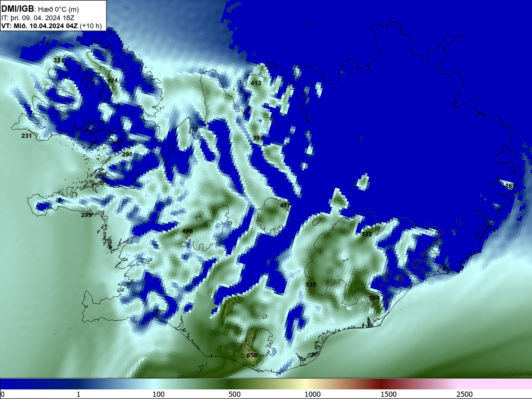Select the 424 value on the map
532x399 pixels.
(112, 80)
